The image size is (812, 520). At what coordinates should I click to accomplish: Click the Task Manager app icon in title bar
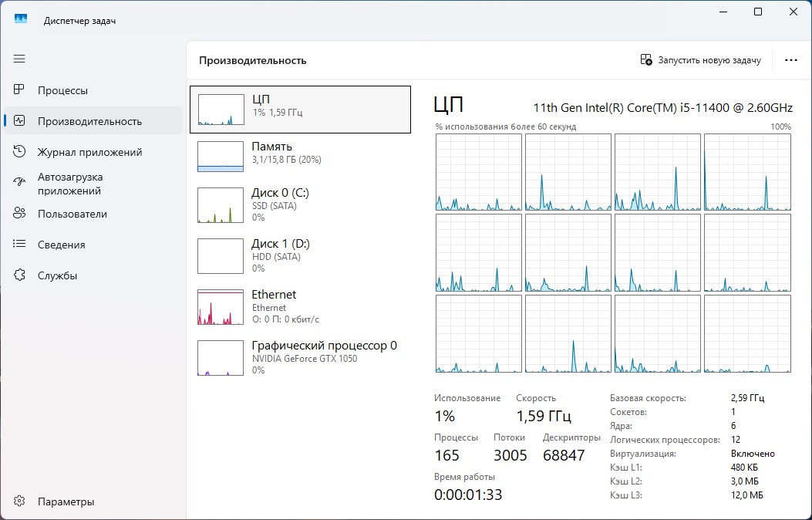[x=21, y=19]
